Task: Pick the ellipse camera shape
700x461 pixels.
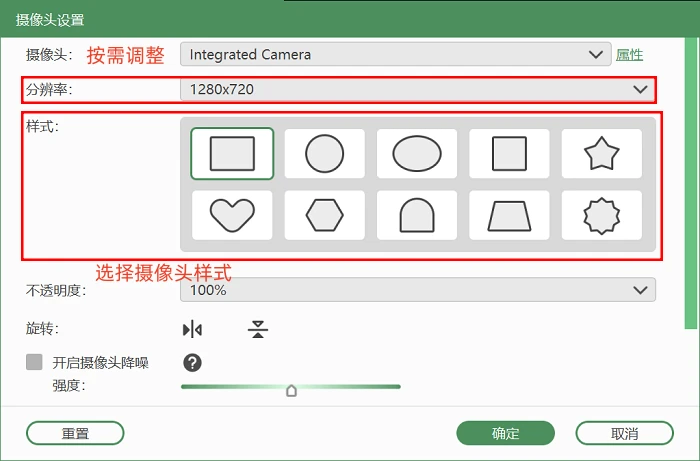Action: (417, 154)
